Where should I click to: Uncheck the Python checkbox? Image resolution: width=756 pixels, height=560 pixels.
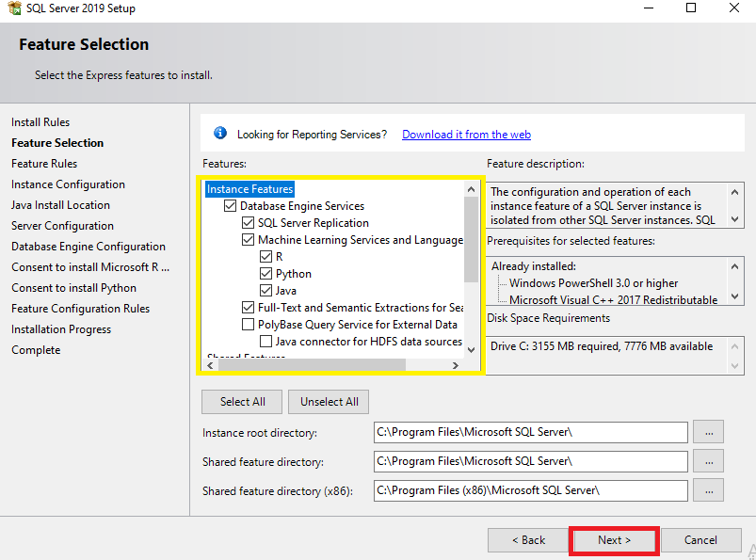point(265,274)
